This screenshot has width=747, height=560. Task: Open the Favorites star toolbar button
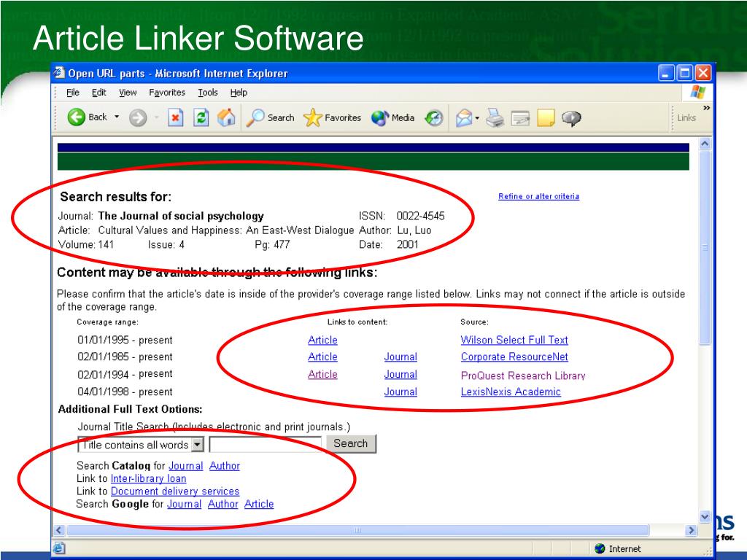click(332, 117)
